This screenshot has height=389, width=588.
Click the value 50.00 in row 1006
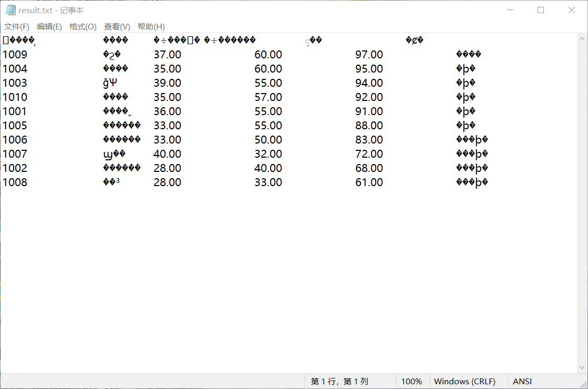268,139
